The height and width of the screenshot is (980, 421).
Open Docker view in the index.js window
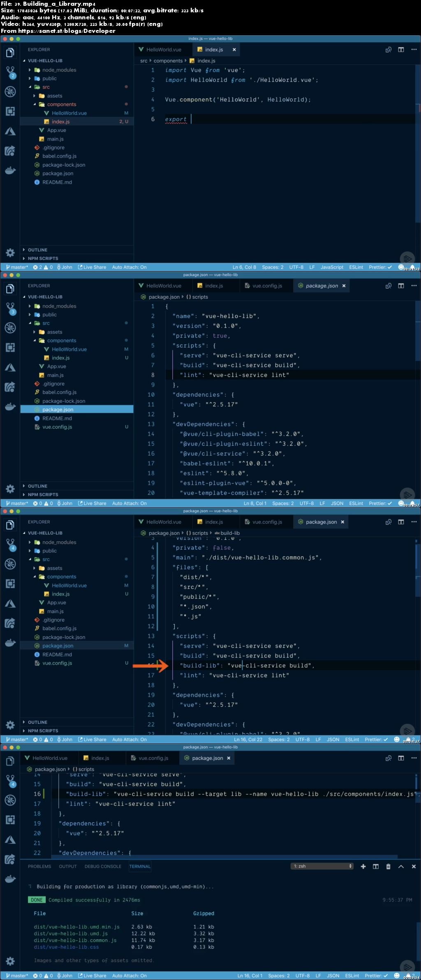point(10,170)
